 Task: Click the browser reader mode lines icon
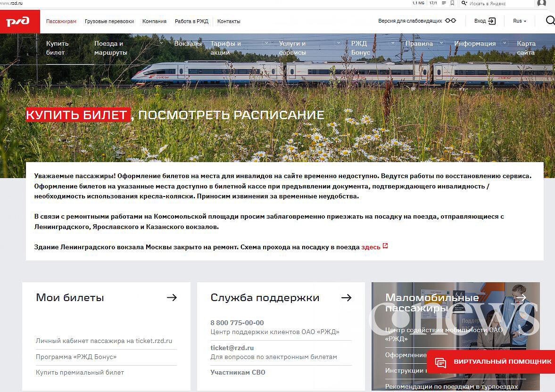tap(444, 3)
